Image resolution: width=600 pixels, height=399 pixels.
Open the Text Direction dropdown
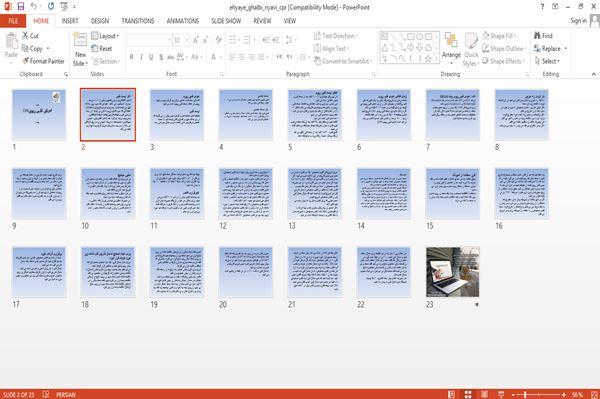(336, 36)
